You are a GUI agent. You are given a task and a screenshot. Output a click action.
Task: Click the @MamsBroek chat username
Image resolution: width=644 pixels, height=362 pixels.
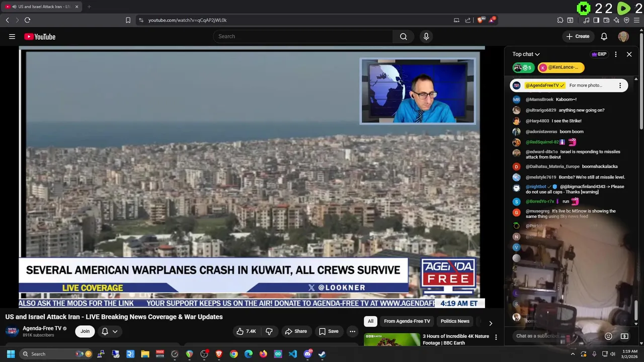pos(539,100)
